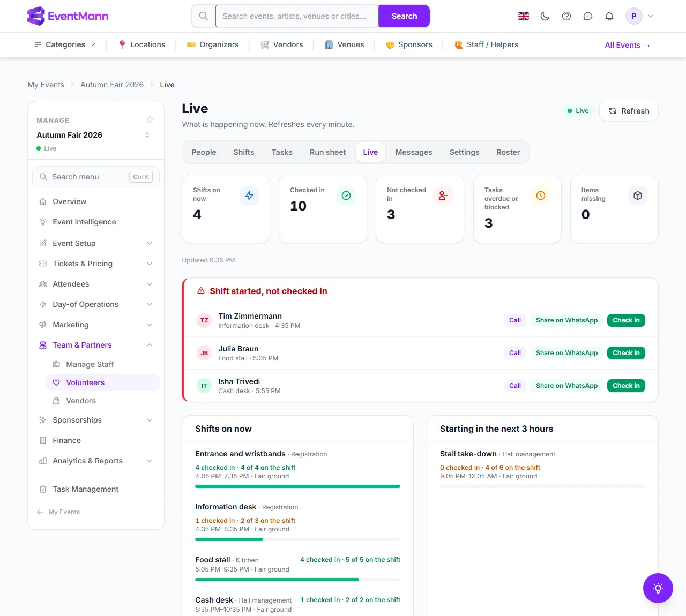Image resolution: width=686 pixels, height=616 pixels.
Task: Star Autumn Fair 2026 as favorite
Action: [x=150, y=119]
